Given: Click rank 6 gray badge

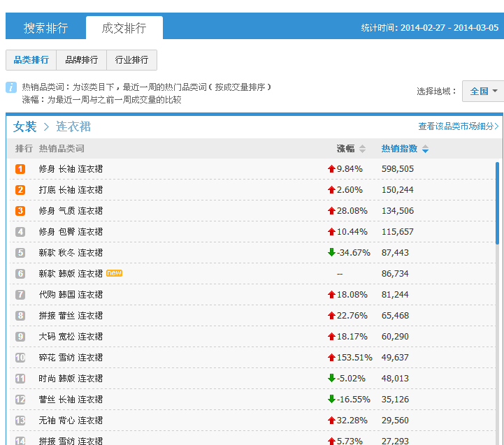Looking at the screenshot, I should tap(20, 273).
